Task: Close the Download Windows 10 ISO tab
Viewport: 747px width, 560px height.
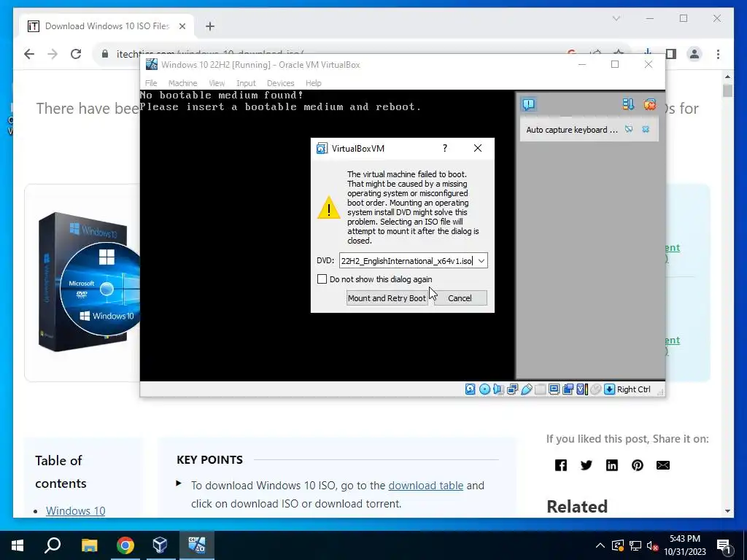Action: (182, 26)
